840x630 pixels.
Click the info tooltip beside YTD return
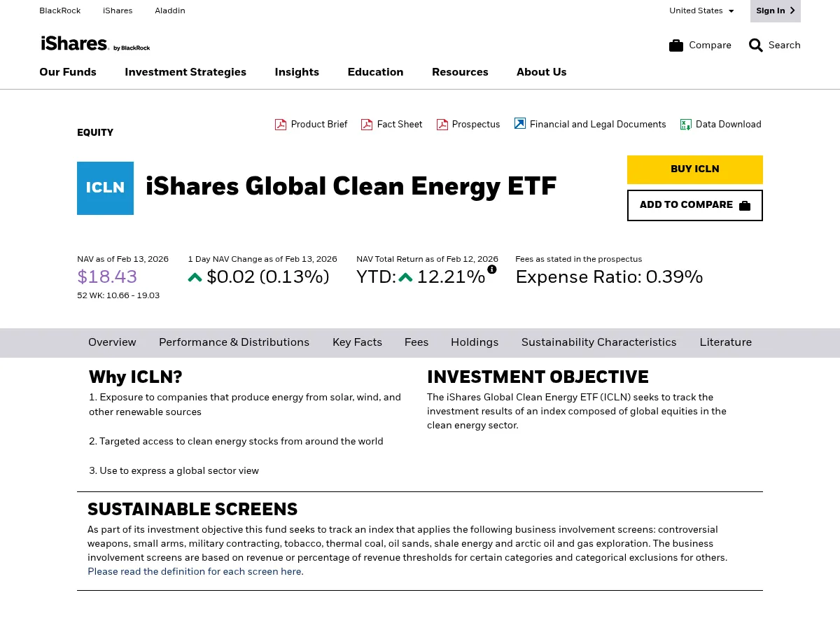[492, 269]
